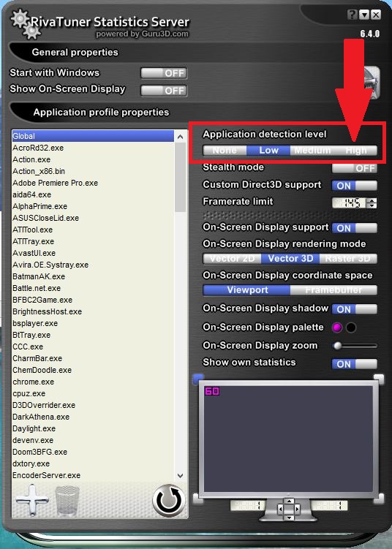Click the right OSD coordinate field below monitor

[x=329, y=506]
